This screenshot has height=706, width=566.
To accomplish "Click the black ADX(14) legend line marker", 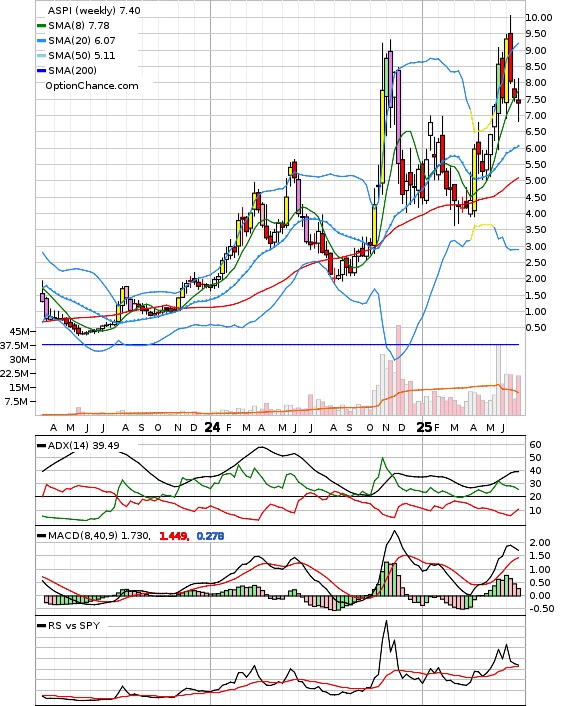I will pos(41,446).
